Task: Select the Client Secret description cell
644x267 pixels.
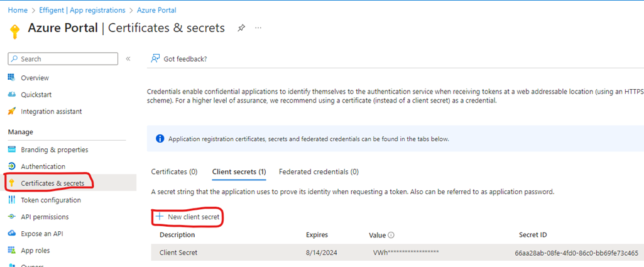Action: tap(178, 253)
